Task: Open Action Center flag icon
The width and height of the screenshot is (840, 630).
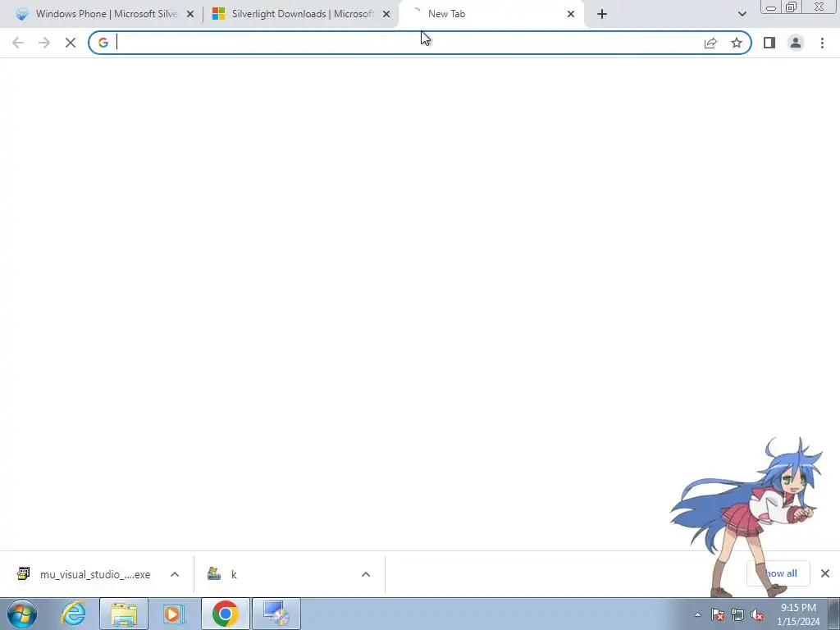Action: coord(718,614)
